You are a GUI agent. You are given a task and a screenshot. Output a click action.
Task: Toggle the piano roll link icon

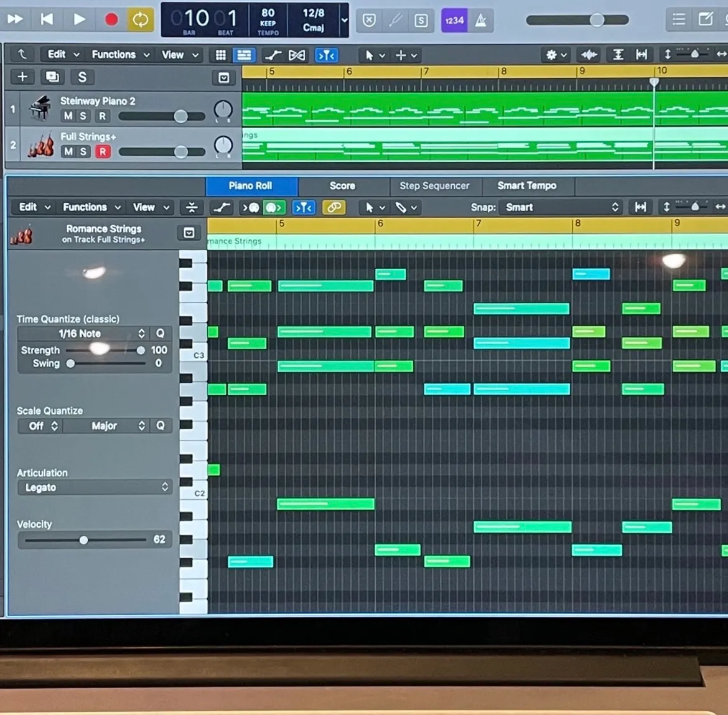click(334, 207)
